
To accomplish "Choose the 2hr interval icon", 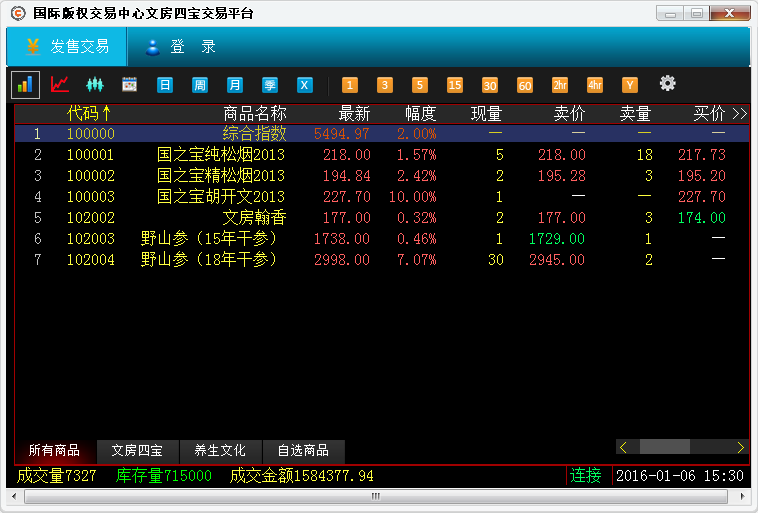I will (560, 85).
